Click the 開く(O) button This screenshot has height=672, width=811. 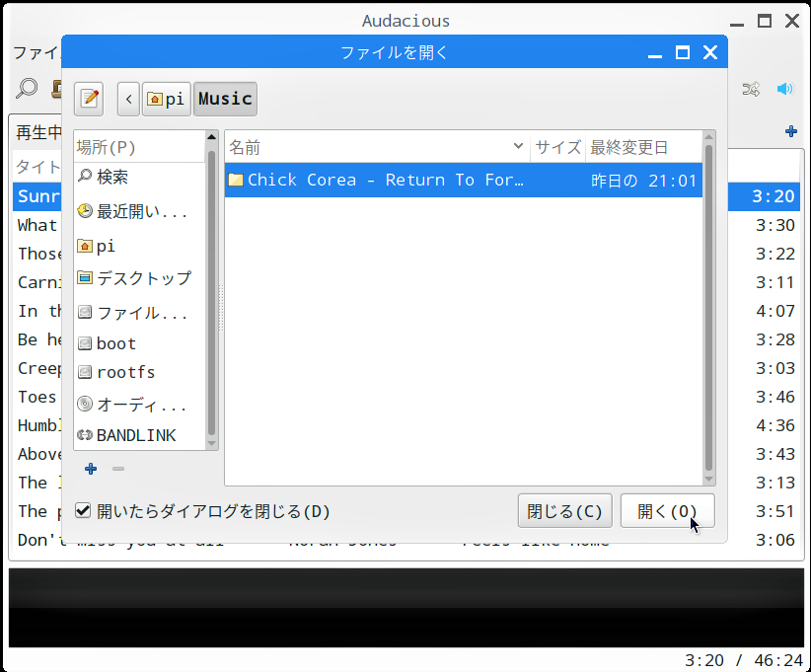667,511
